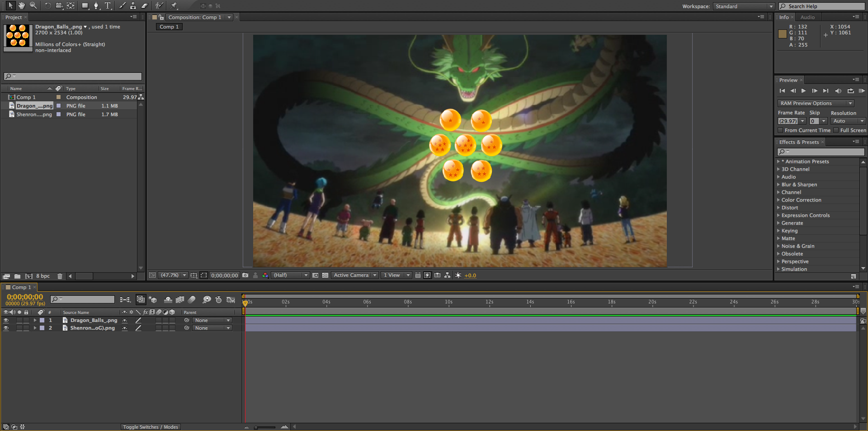Expand the Shenron layer properties
Screen dimensions: 868x431
35,328
